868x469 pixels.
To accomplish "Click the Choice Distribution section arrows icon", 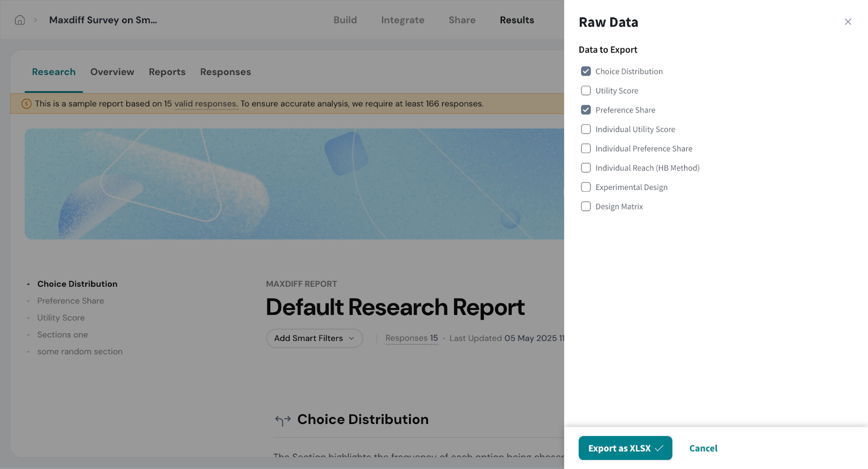I will coord(283,420).
